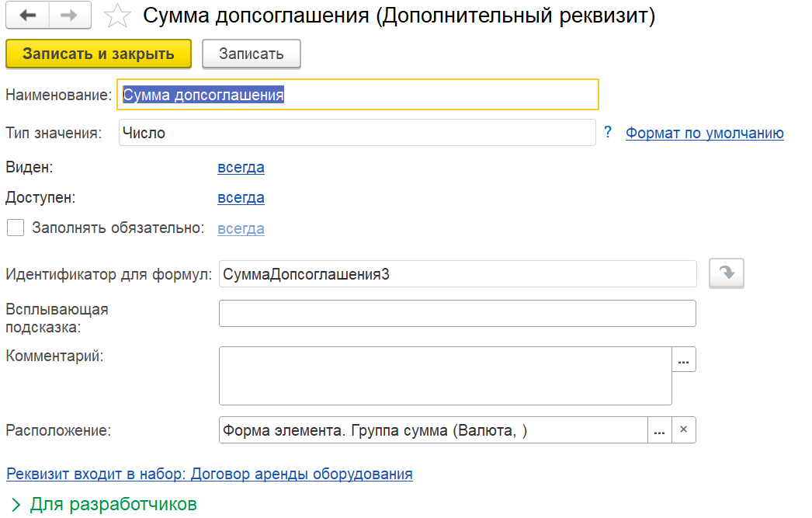The width and height of the screenshot is (812, 518).
Task: Click the всегда link beside Виден
Action: 241,167
